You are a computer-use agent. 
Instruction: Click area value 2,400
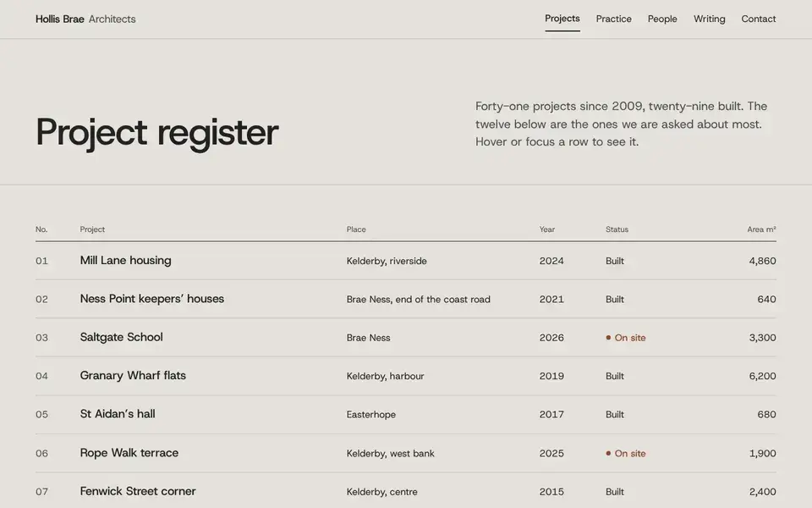762,491
